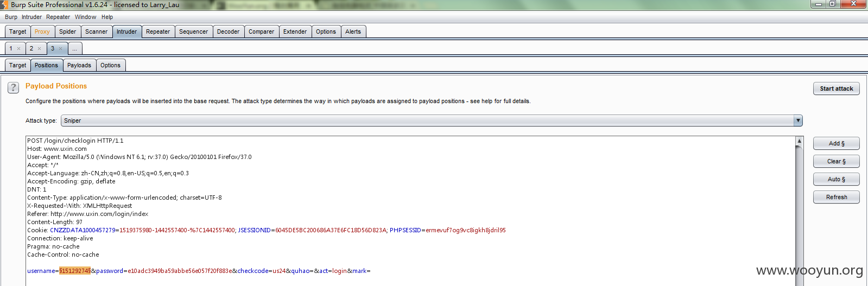The height and width of the screenshot is (286, 868).
Task: Click the X-Requested-With header line
Action: [80, 206]
